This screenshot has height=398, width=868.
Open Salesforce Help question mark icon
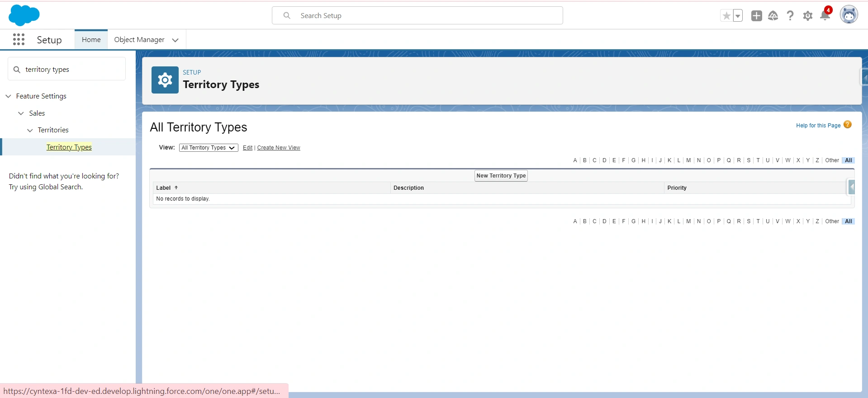790,16
